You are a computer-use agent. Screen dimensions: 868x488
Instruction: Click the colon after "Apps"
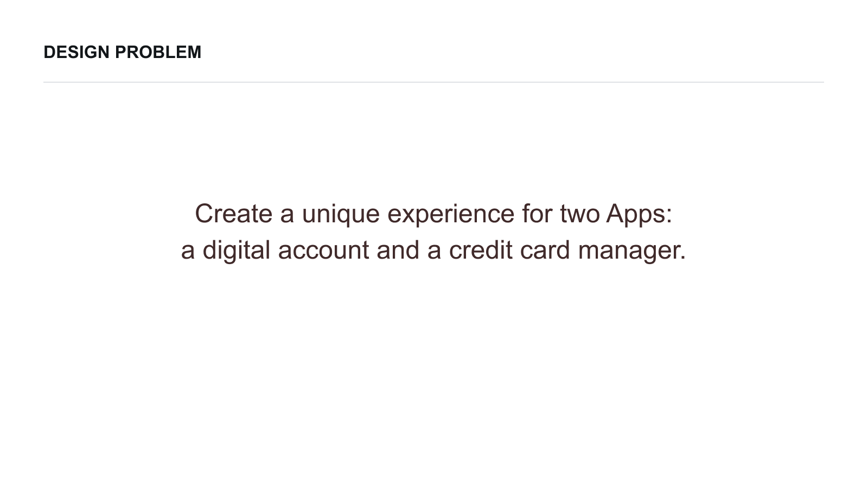pos(669,215)
